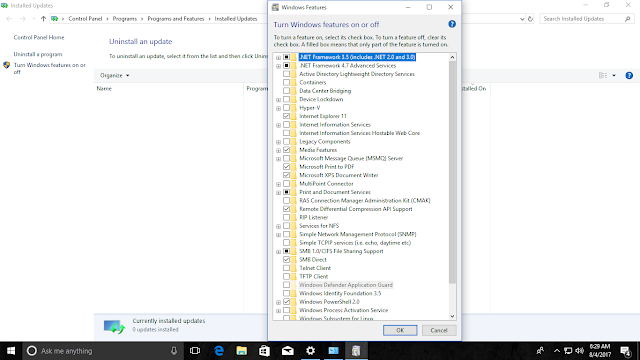
Task: Select Programs and Features in the breadcrumb
Action: [x=176, y=19]
